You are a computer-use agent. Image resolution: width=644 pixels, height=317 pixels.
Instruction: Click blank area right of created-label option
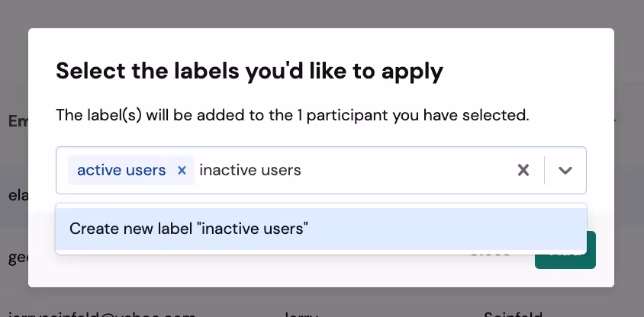click(458, 229)
